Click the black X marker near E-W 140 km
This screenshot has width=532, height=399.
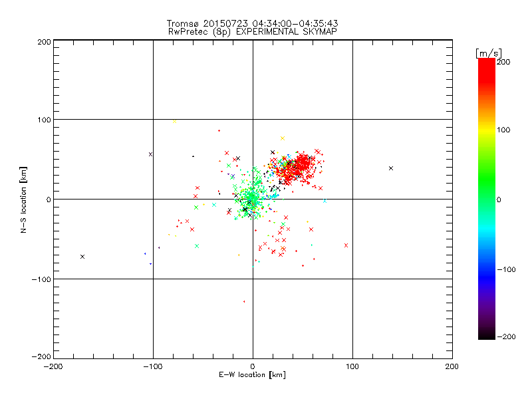(x=391, y=168)
